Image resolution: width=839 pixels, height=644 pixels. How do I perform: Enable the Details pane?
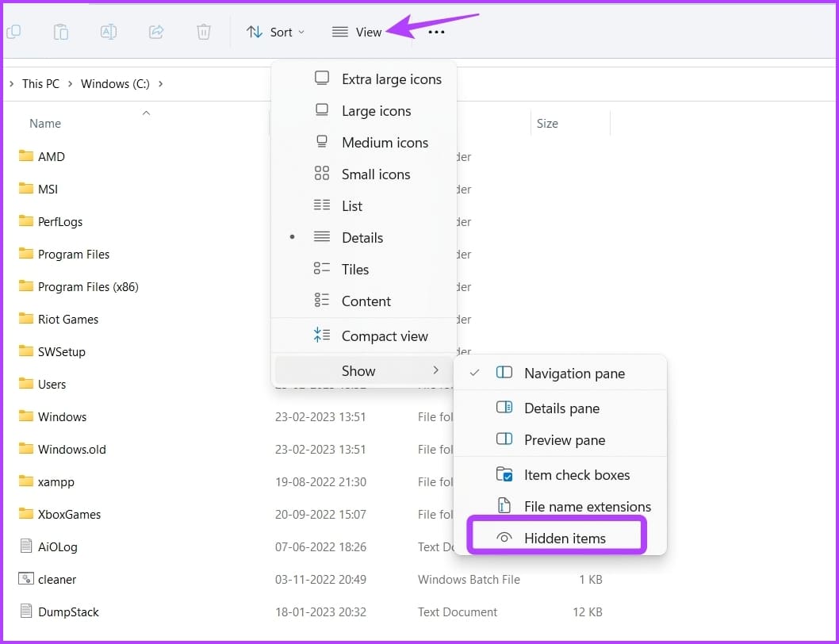tap(560, 408)
